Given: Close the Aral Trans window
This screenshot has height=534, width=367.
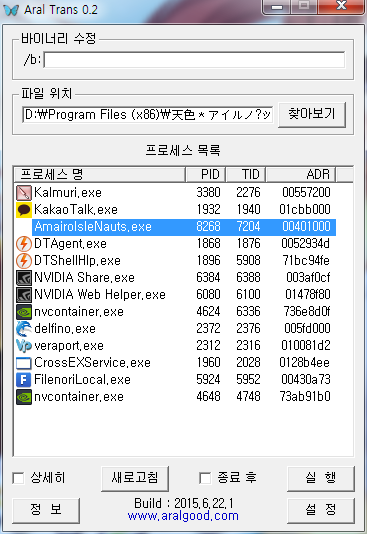Looking at the screenshot, I should point(341,6).
